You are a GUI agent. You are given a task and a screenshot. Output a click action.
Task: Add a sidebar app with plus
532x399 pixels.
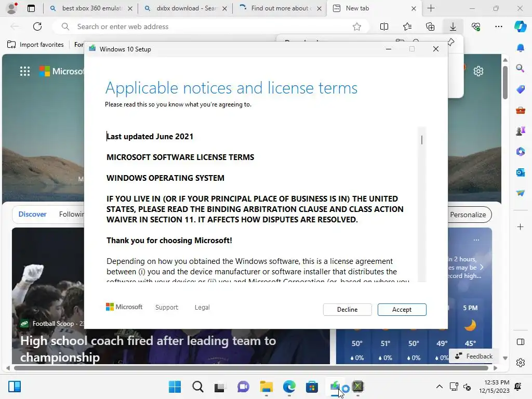click(x=521, y=227)
